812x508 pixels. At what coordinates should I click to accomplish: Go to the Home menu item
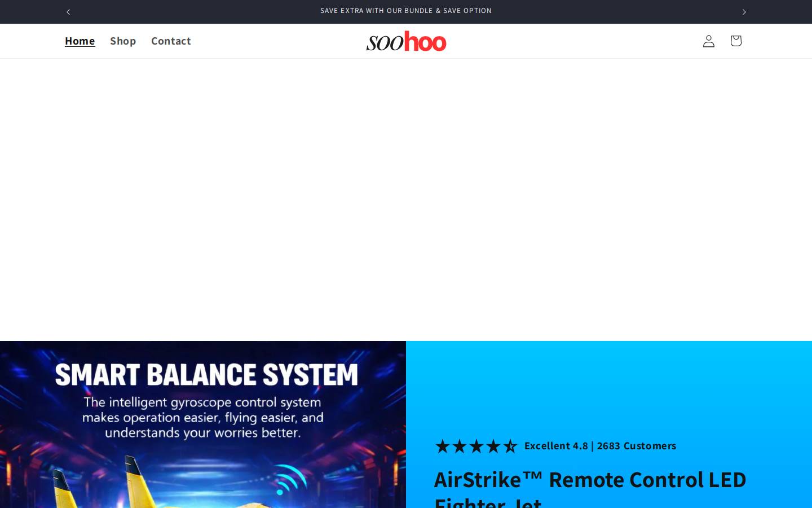pos(80,41)
